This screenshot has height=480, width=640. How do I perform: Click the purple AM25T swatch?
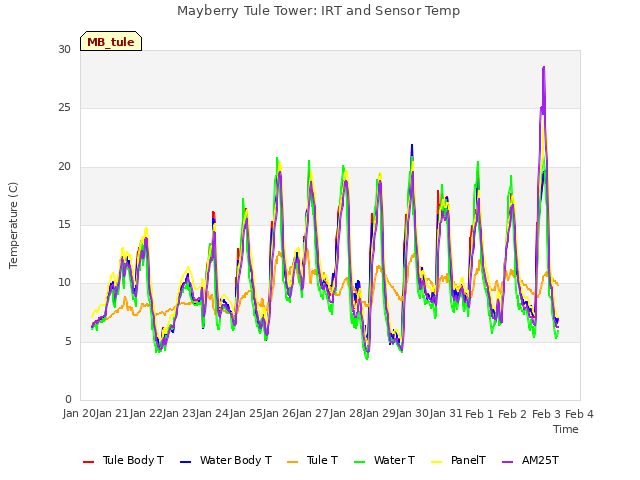click(x=507, y=462)
